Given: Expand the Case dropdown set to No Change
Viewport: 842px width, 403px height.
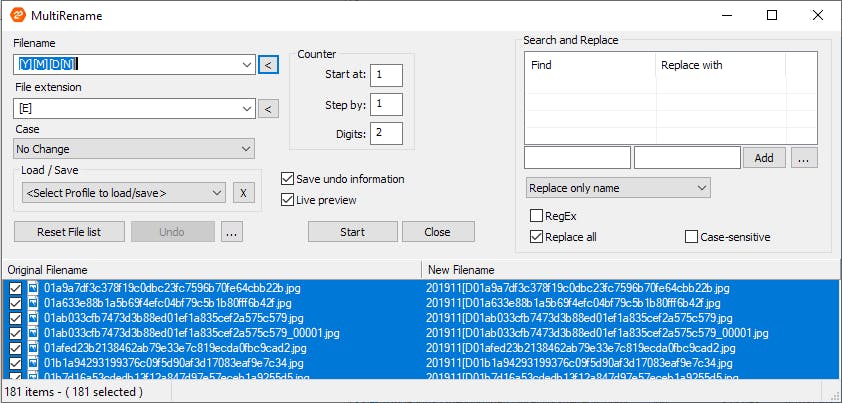Looking at the screenshot, I should click(x=135, y=149).
